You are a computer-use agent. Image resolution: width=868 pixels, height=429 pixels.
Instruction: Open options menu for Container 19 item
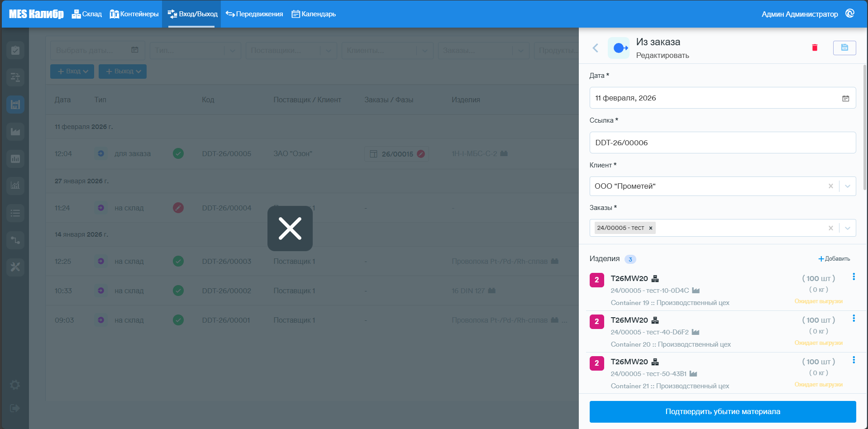tap(854, 276)
